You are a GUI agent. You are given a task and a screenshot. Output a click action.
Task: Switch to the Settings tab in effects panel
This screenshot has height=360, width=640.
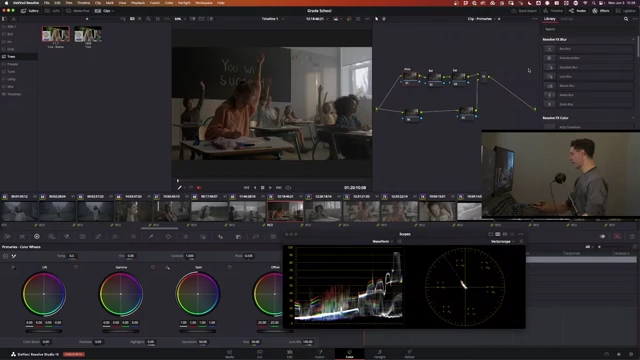pyautogui.click(x=567, y=19)
